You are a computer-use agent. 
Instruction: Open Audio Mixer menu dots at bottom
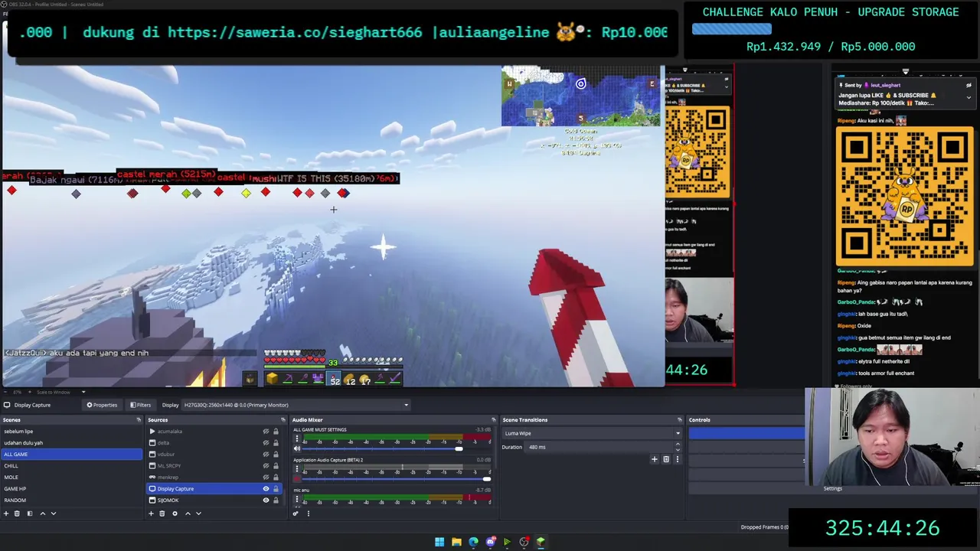[309, 514]
